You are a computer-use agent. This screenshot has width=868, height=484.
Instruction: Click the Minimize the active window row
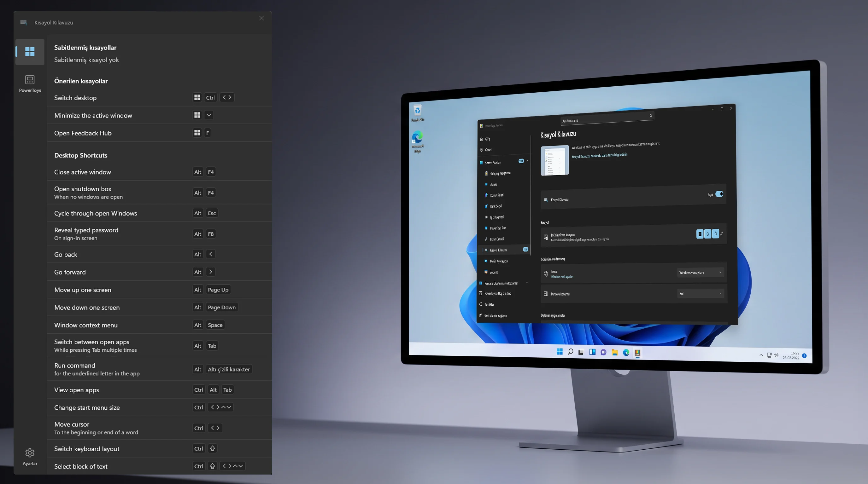pyautogui.click(x=159, y=115)
